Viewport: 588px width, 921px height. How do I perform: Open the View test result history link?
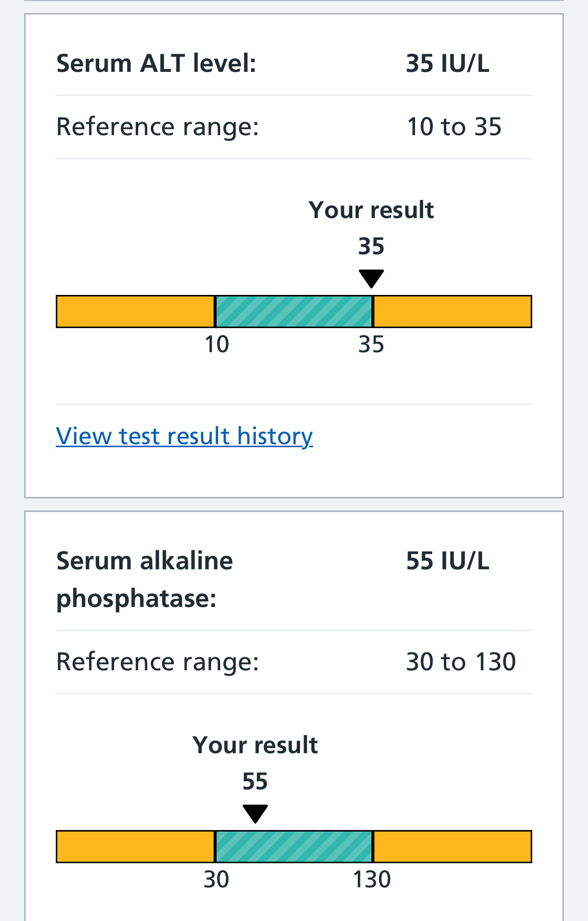pyautogui.click(x=184, y=436)
